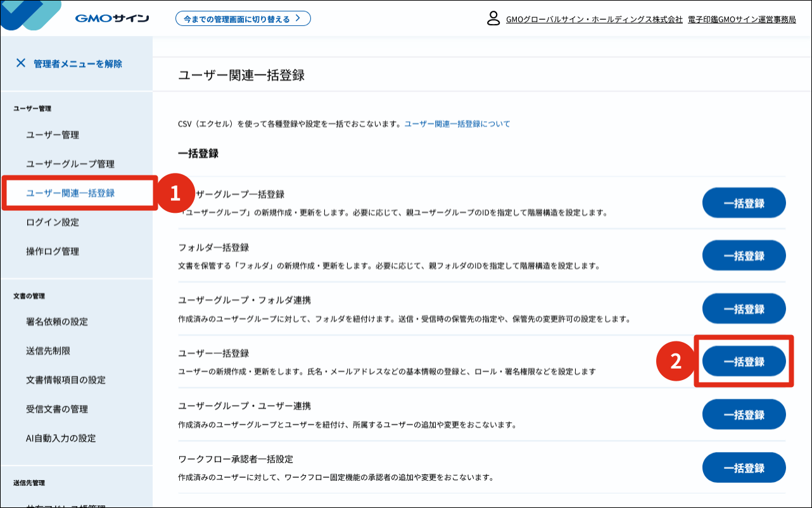Click 一括登録 next to フォルダ一括登録
812x508 pixels.
(744, 256)
